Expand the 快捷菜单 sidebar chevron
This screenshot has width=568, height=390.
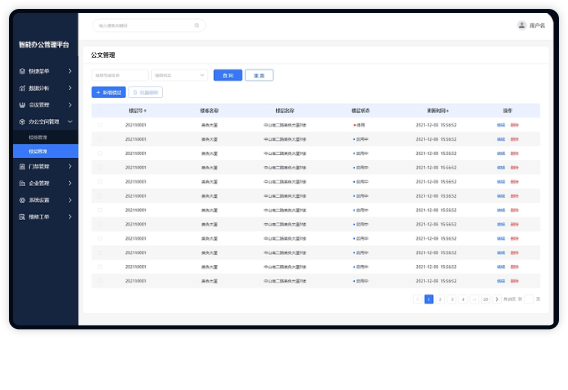[x=70, y=71]
